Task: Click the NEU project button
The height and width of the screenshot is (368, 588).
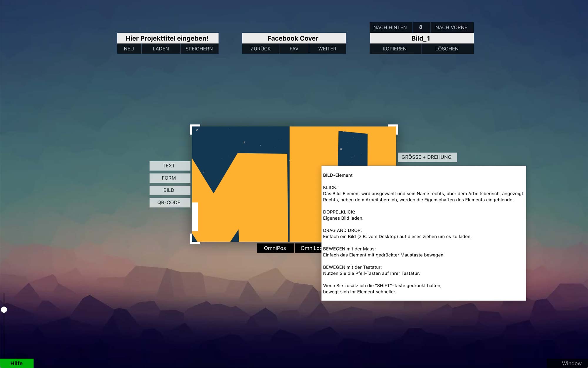Action: point(129,49)
